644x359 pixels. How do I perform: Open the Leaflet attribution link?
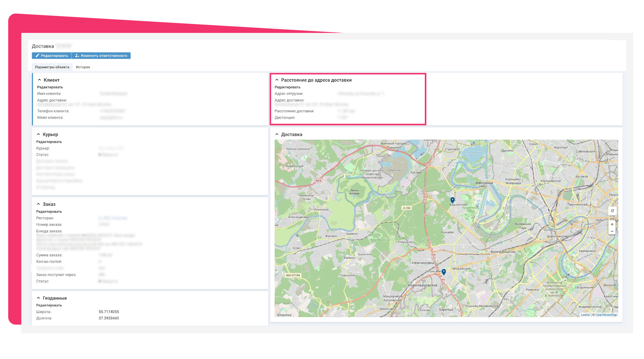585,315
